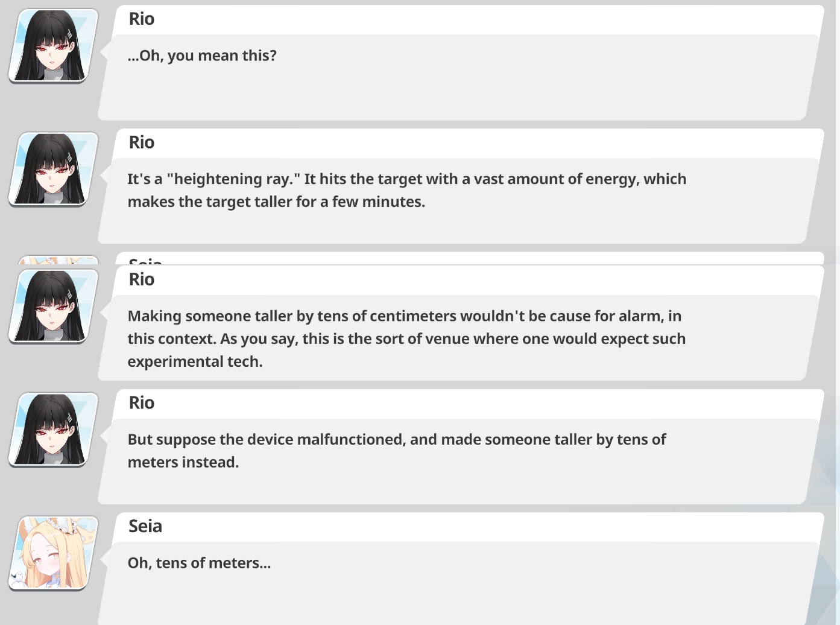Select the line "Making someone taller by tens of centimeters"
840x625 pixels.
[x=405, y=316]
